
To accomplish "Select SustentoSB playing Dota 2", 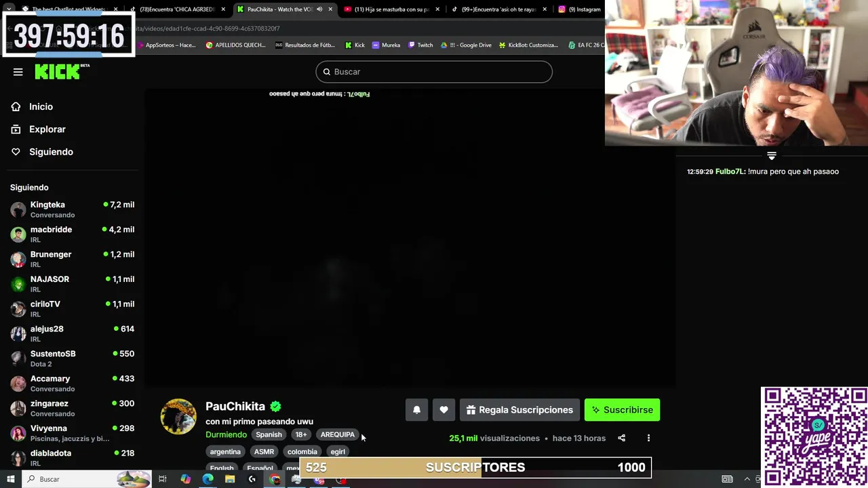I will click(73, 358).
